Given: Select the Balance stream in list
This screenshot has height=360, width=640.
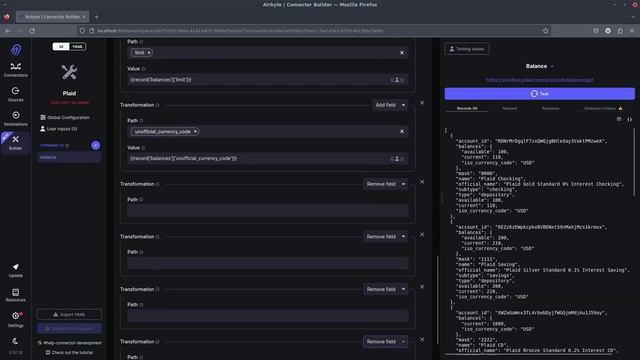Looking at the screenshot, I should (x=69, y=157).
